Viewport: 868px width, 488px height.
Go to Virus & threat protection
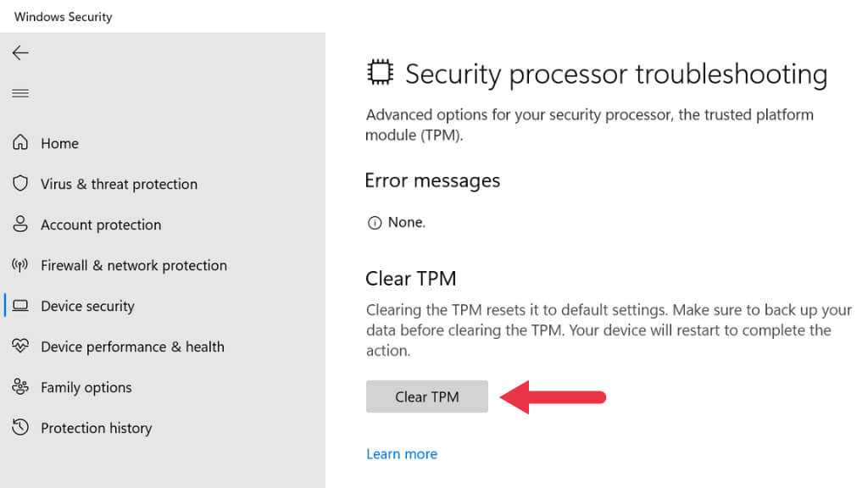119,184
